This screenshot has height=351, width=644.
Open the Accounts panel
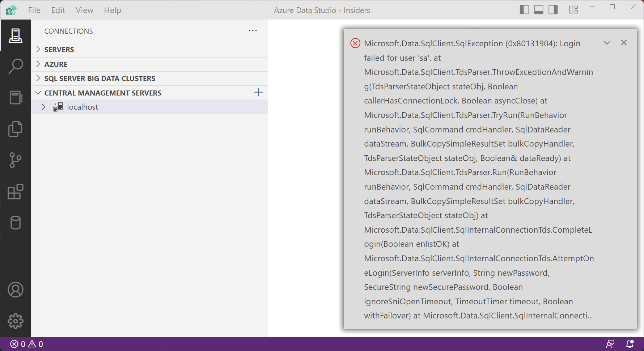pyautogui.click(x=15, y=289)
